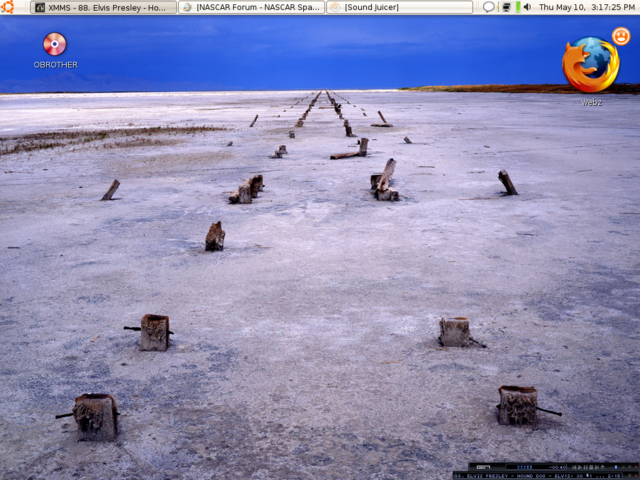
Task: Click the orange sad face emblem
Action: pos(620,36)
